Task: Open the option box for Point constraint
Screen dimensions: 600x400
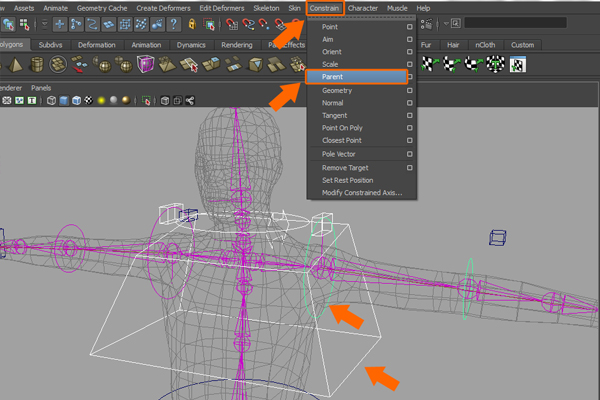Action: pos(409,27)
